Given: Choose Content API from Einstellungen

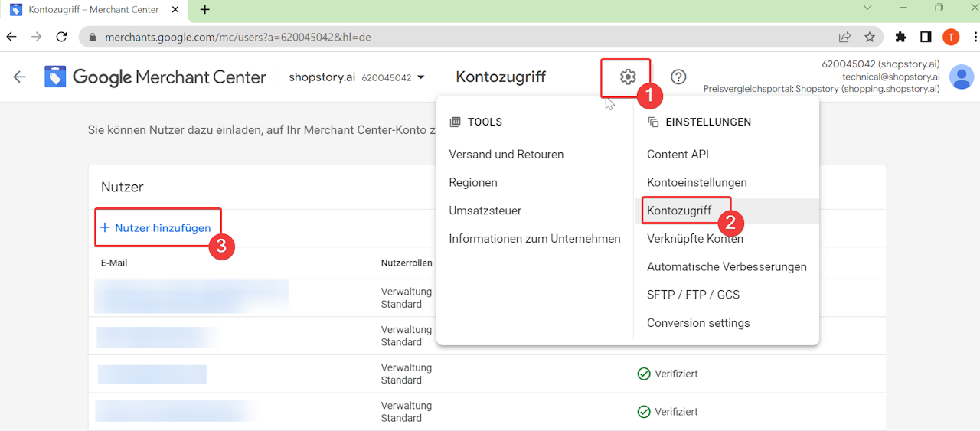Looking at the screenshot, I should 678,155.
